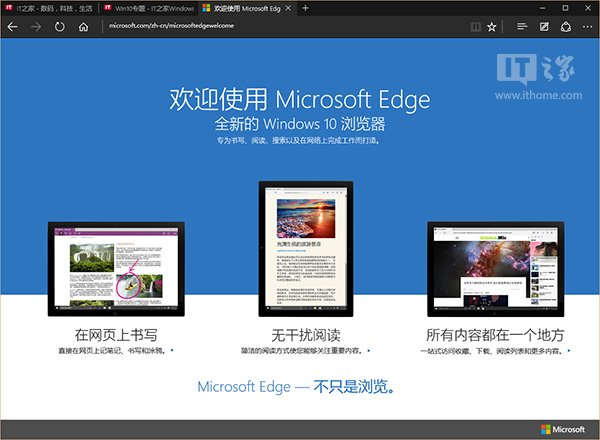Viewport: 600px width, 440px height.
Task: Switch to the Win10专题 tab
Action: pos(148,8)
